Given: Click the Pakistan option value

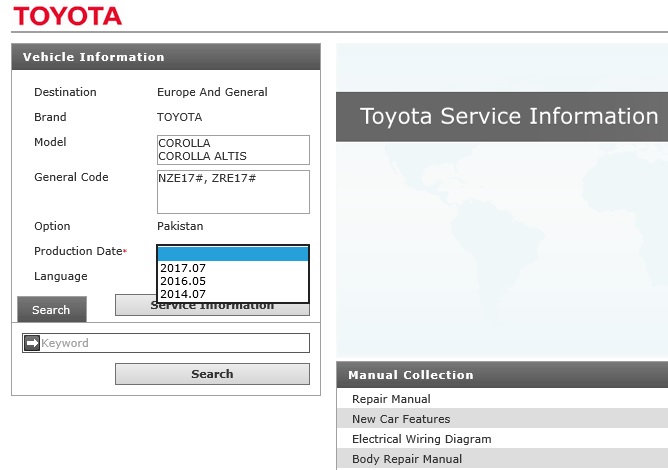Looking at the screenshot, I should point(180,226).
